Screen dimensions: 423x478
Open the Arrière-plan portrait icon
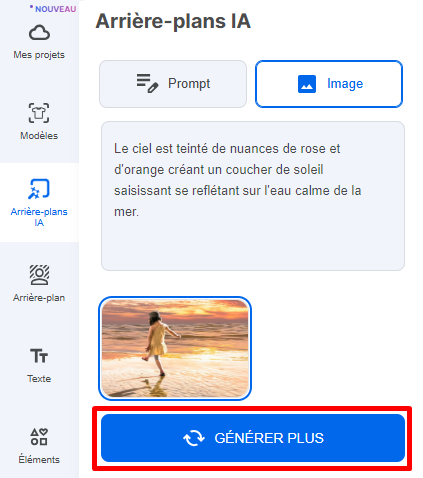pos(39,275)
